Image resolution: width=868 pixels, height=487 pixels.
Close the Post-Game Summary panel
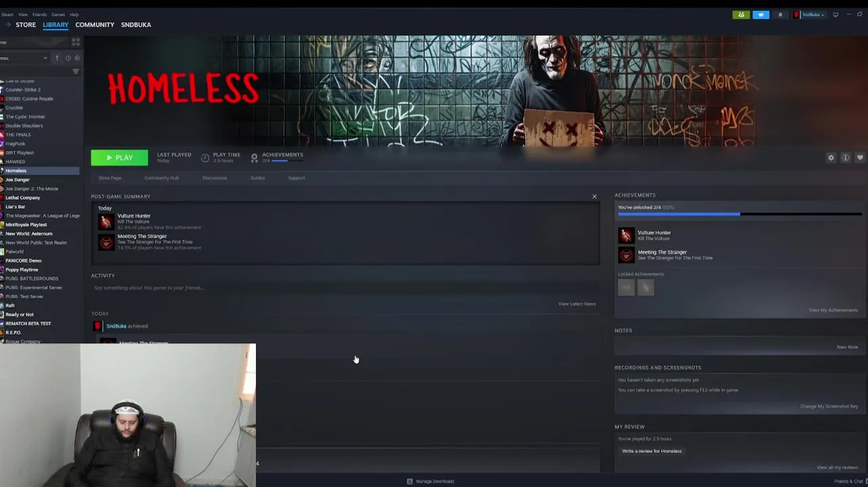[x=594, y=197]
